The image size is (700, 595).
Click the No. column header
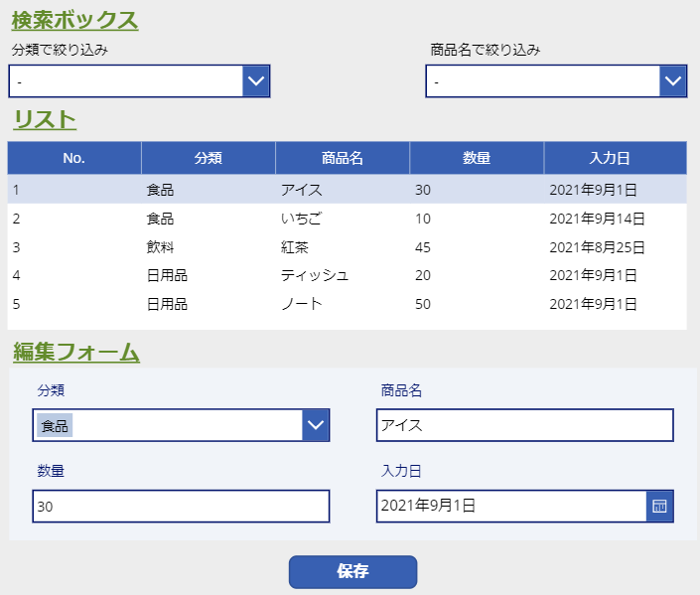(74, 158)
